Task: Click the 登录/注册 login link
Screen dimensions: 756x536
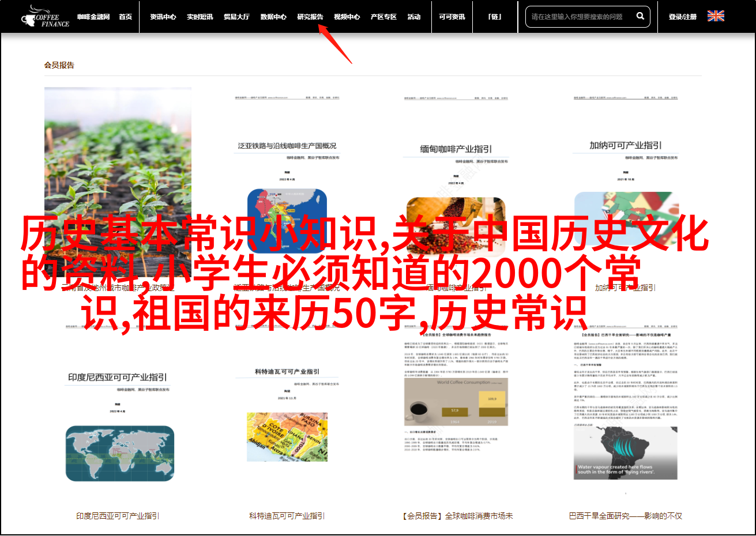Action: pyautogui.click(x=682, y=17)
